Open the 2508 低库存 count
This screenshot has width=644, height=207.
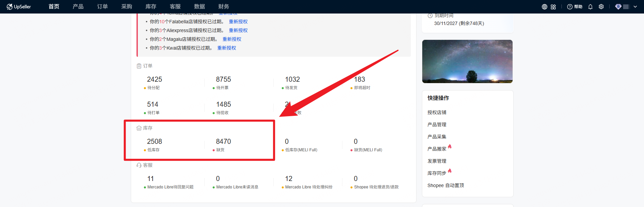point(154,141)
